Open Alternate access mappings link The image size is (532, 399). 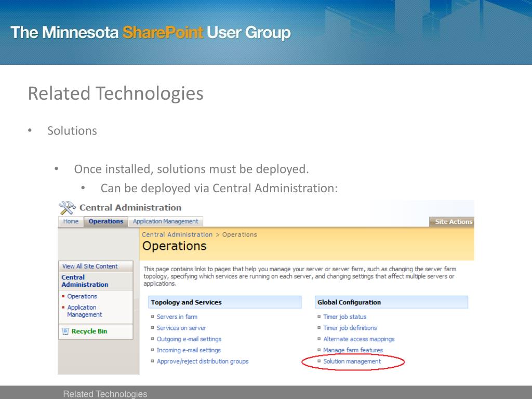point(359,339)
